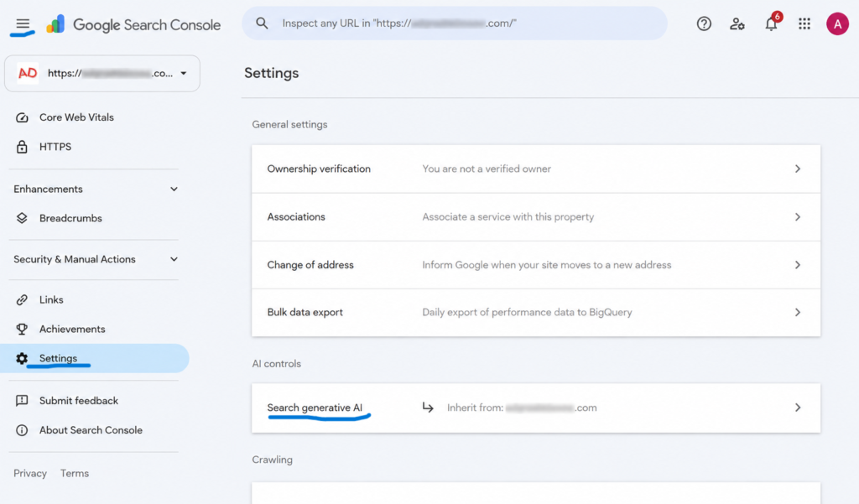Focus the Inspect any URL field

point(455,23)
